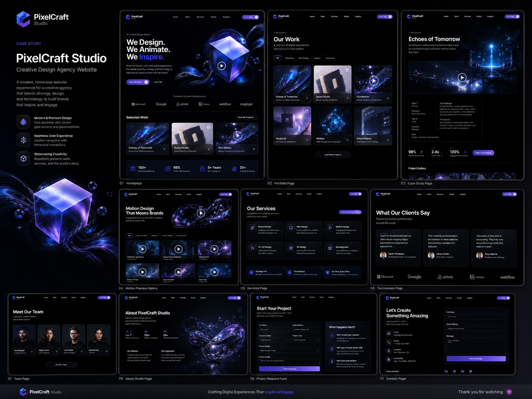
Task: Click Submit Request button
Action: (289, 369)
